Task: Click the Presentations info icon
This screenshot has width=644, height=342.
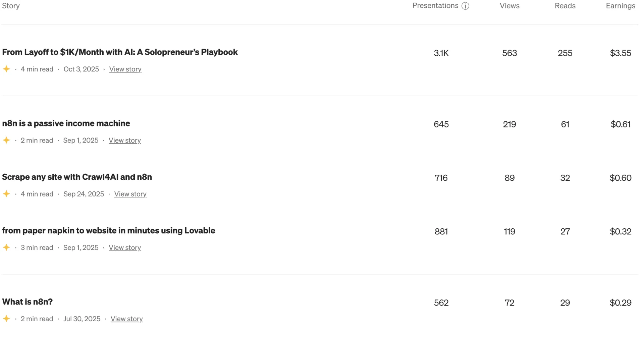Action: [465, 6]
